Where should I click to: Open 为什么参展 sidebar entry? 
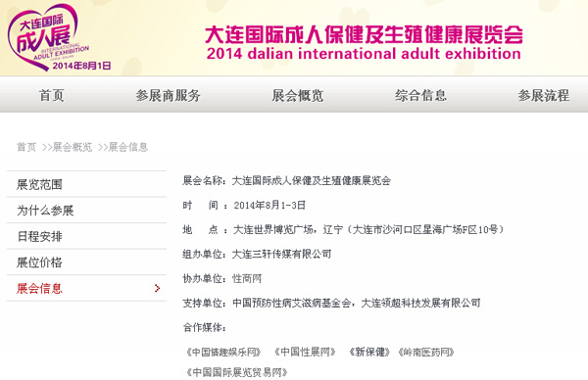(86, 211)
